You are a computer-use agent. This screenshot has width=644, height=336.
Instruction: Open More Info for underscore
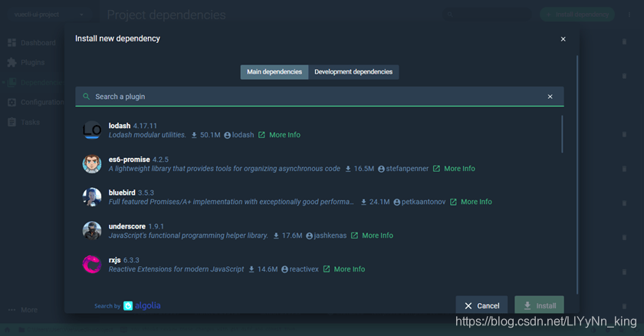(377, 236)
